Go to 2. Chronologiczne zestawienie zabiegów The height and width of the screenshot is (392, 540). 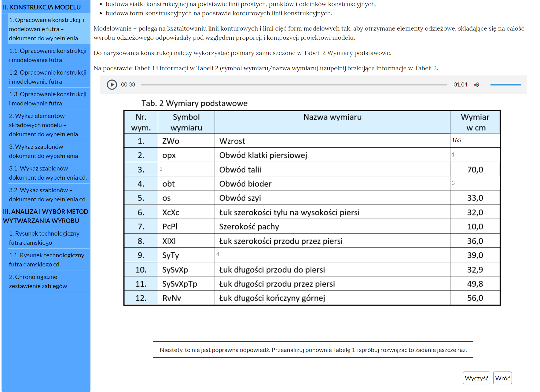coord(38,281)
